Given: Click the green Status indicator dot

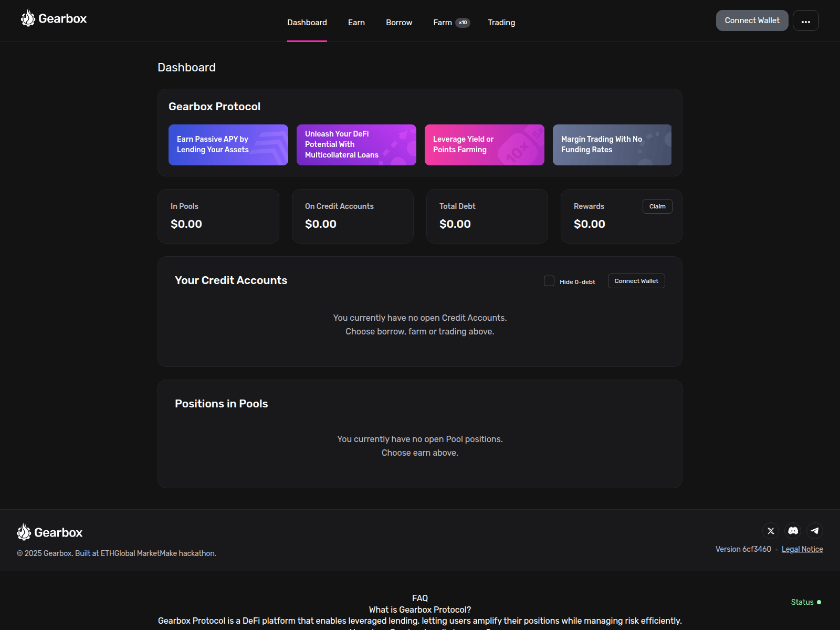Looking at the screenshot, I should pos(819,602).
